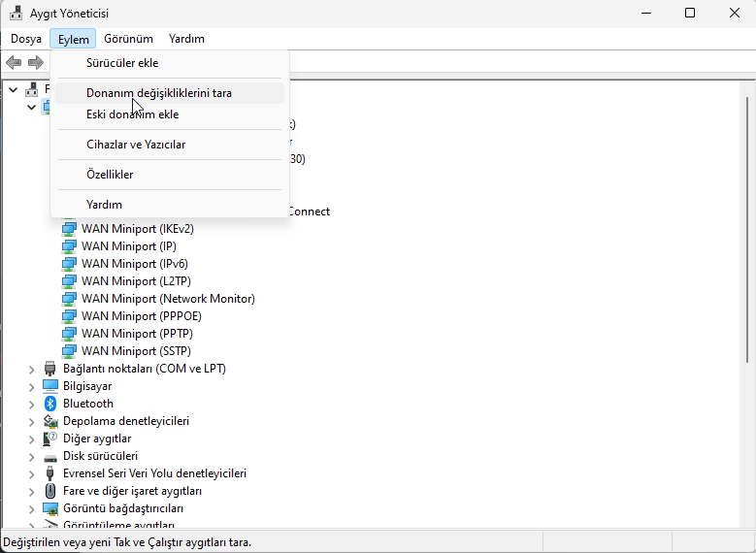The image size is (756, 553).
Task: Click the WAN Miniport (PPTP) adapter icon
Action: (x=69, y=334)
